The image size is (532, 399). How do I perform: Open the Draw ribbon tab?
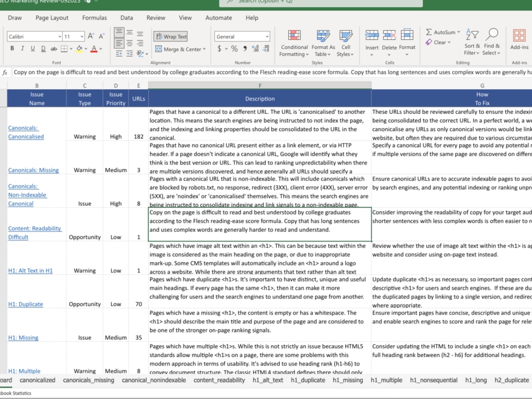15,18
